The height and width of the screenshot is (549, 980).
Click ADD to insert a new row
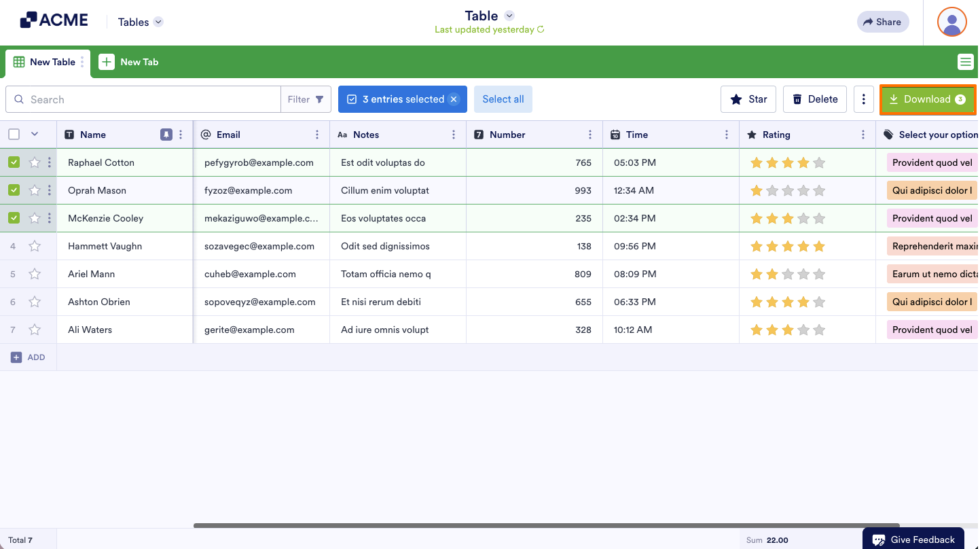click(28, 357)
